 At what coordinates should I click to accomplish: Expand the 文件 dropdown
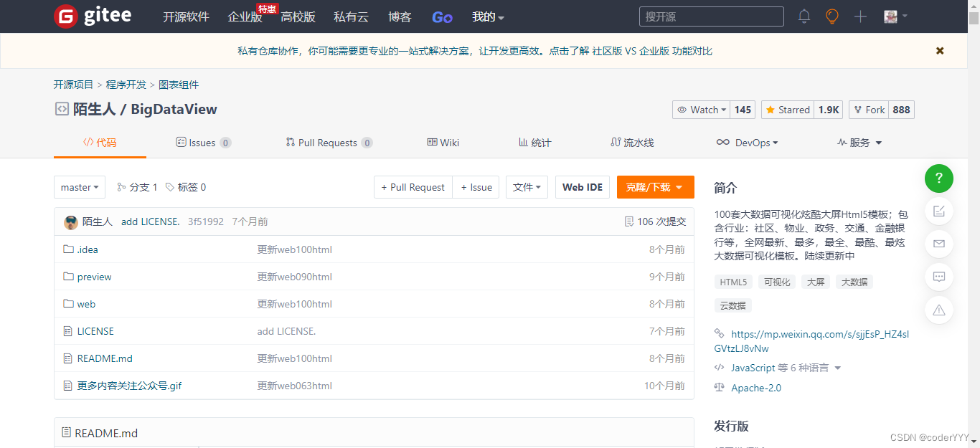[x=527, y=187]
